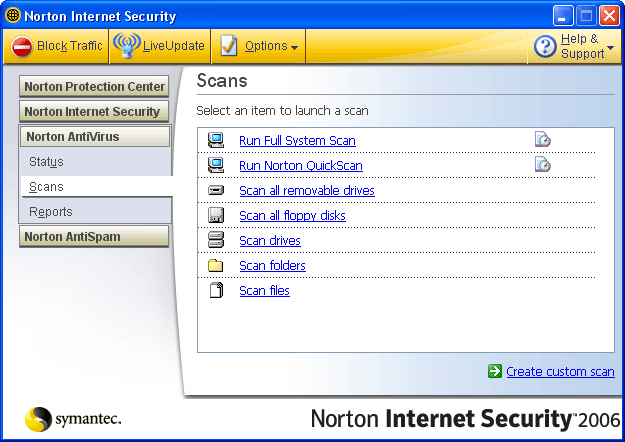Click Scan all removable drives link
The image size is (625, 442).
[307, 191]
